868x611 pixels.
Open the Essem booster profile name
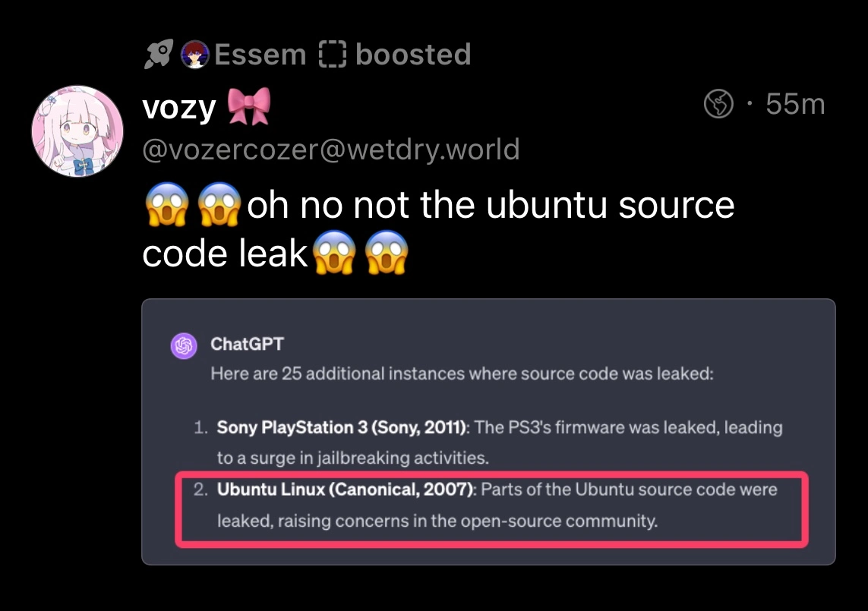[260, 55]
